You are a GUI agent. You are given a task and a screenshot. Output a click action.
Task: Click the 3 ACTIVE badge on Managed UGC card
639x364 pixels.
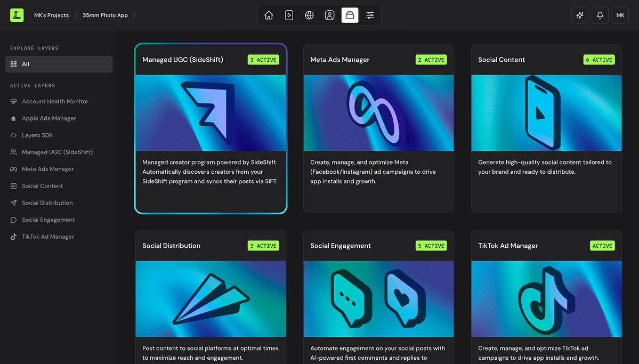click(x=263, y=60)
